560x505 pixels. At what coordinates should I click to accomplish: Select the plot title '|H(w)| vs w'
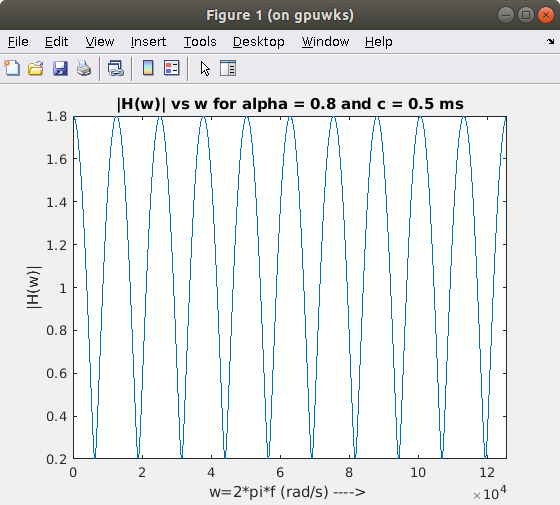pos(290,104)
